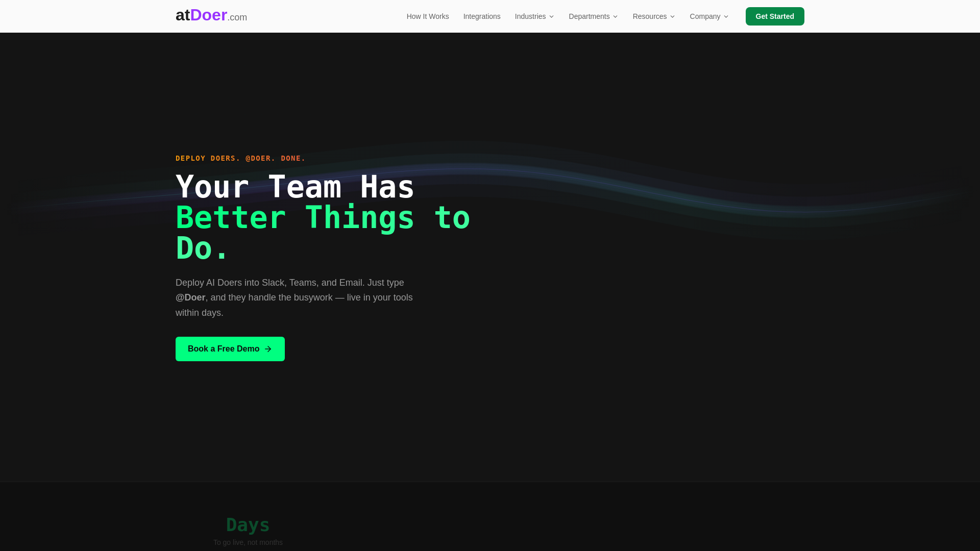Image resolution: width=980 pixels, height=551 pixels.
Task: Click the 'Your Team Has' headline text
Action: (x=295, y=187)
